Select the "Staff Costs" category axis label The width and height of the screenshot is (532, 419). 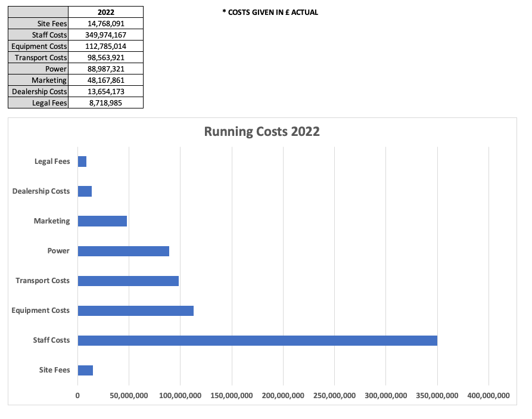coord(54,340)
